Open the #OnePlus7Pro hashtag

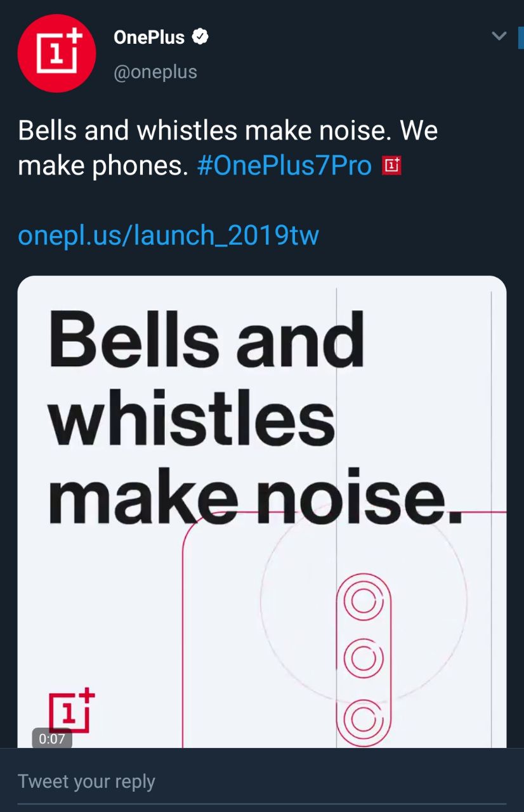(284, 166)
